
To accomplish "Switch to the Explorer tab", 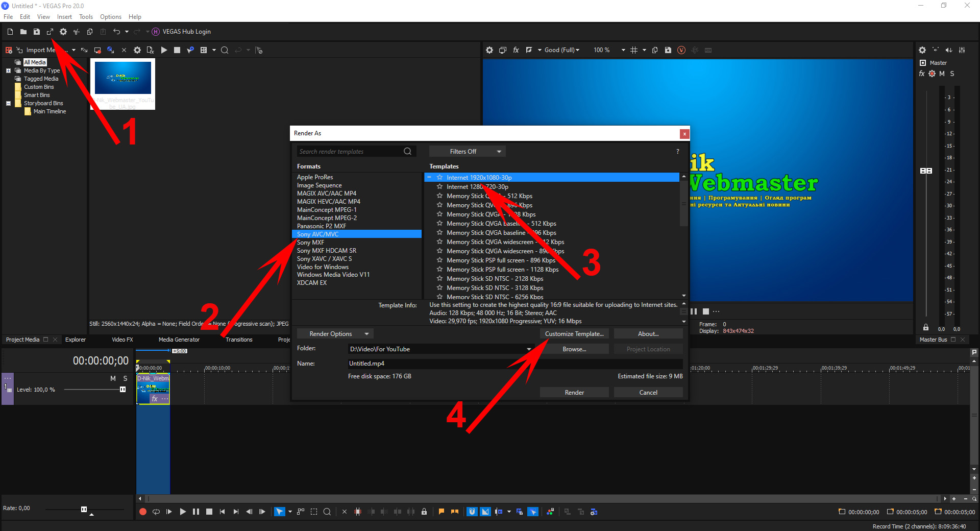I will point(76,340).
